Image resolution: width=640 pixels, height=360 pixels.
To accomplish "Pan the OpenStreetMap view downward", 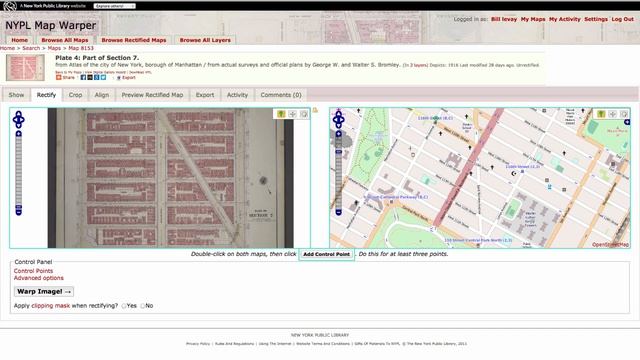I will click(338, 126).
